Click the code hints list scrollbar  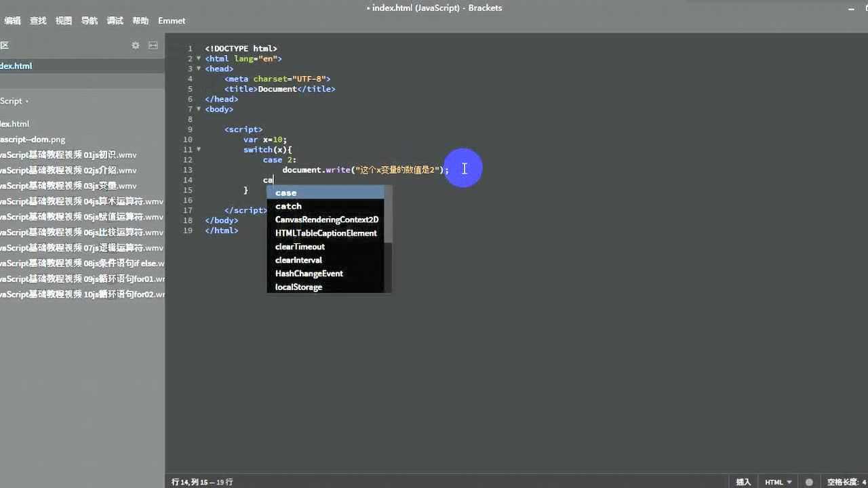pyautogui.click(x=388, y=217)
